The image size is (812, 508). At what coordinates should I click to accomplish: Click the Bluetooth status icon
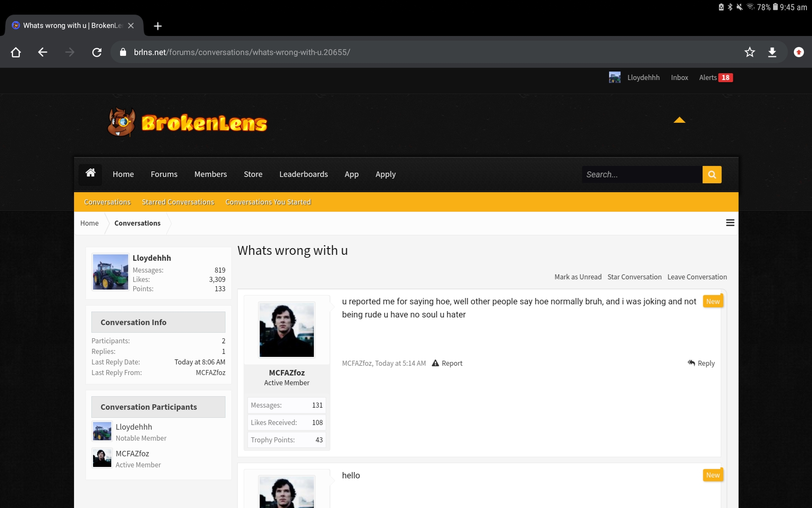[x=730, y=7]
